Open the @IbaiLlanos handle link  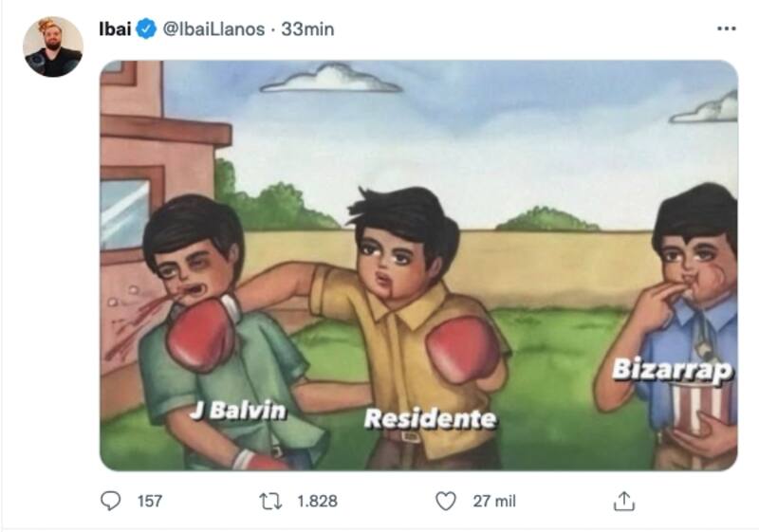(x=213, y=29)
